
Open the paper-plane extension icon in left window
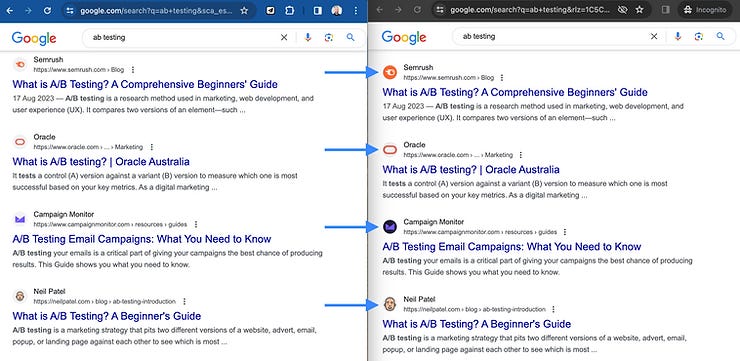tap(270, 10)
